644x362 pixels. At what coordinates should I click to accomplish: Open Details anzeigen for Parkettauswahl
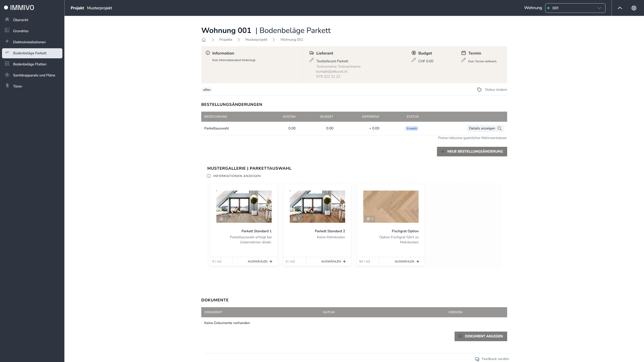point(485,128)
